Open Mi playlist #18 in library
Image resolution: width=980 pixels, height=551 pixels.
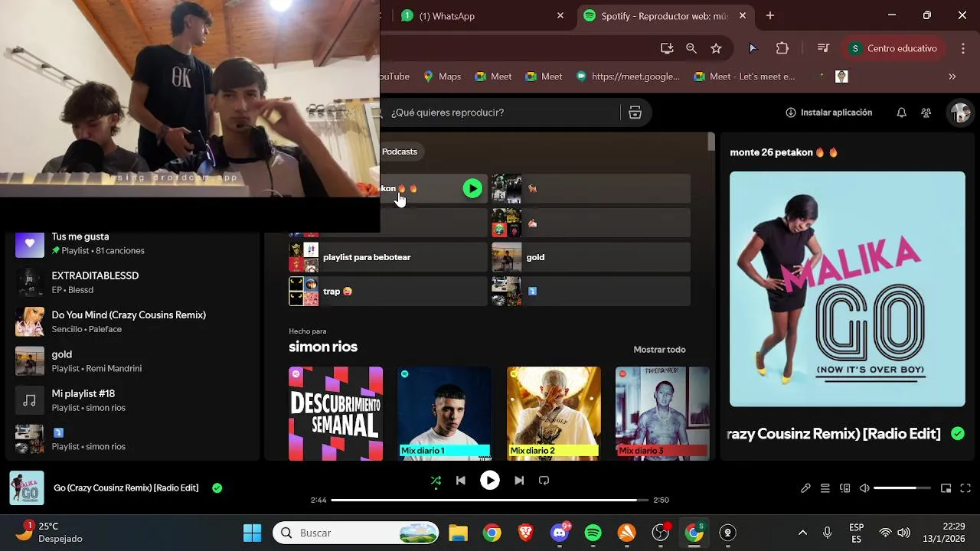click(x=132, y=400)
